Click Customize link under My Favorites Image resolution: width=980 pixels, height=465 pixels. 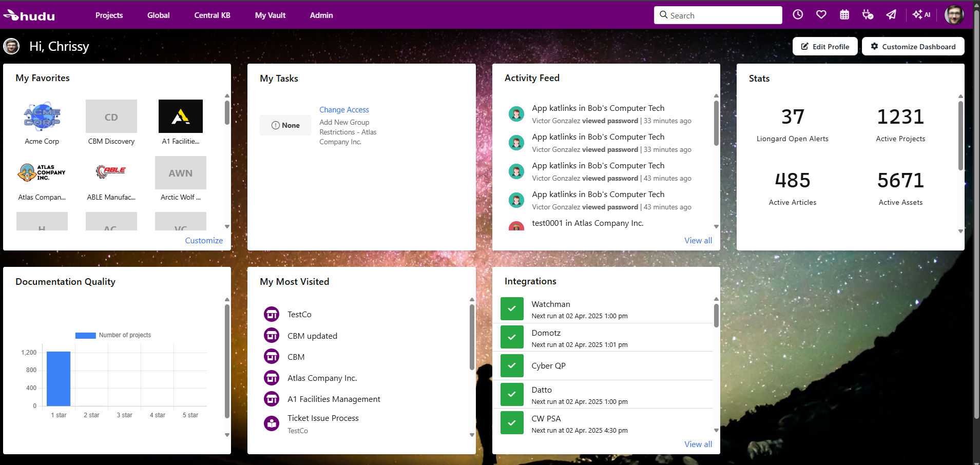(x=204, y=240)
